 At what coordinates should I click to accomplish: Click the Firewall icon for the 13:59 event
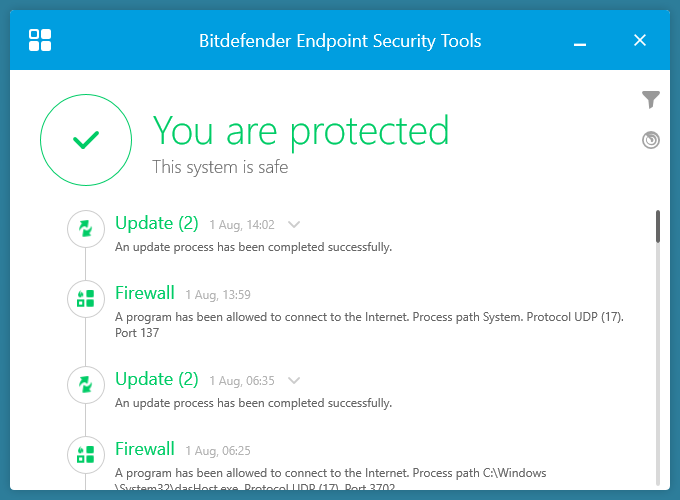[x=86, y=298]
